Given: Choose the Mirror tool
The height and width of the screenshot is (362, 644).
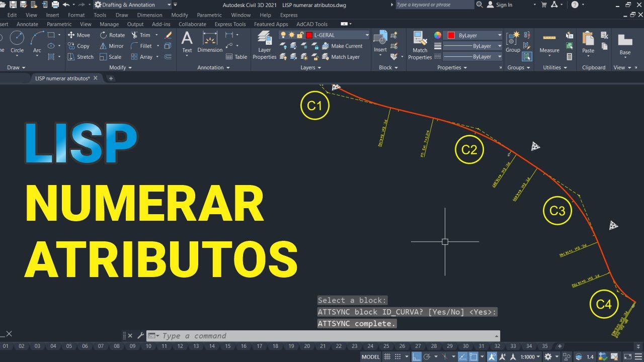Looking at the screenshot, I should (x=111, y=46).
